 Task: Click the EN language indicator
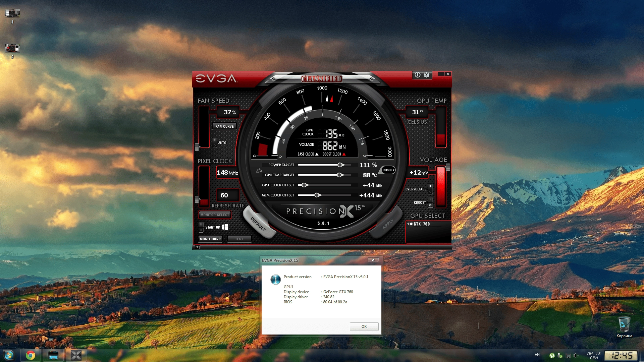pyautogui.click(x=537, y=355)
